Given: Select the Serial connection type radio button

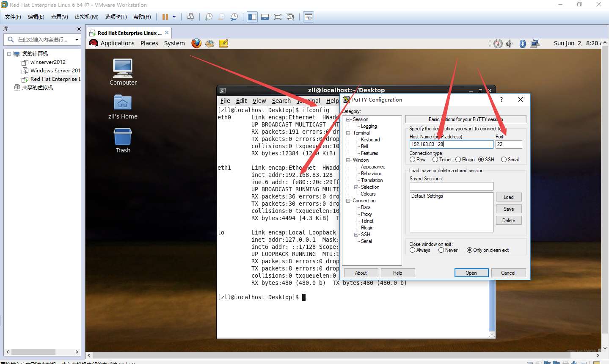Looking at the screenshot, I should pos(504,160).
